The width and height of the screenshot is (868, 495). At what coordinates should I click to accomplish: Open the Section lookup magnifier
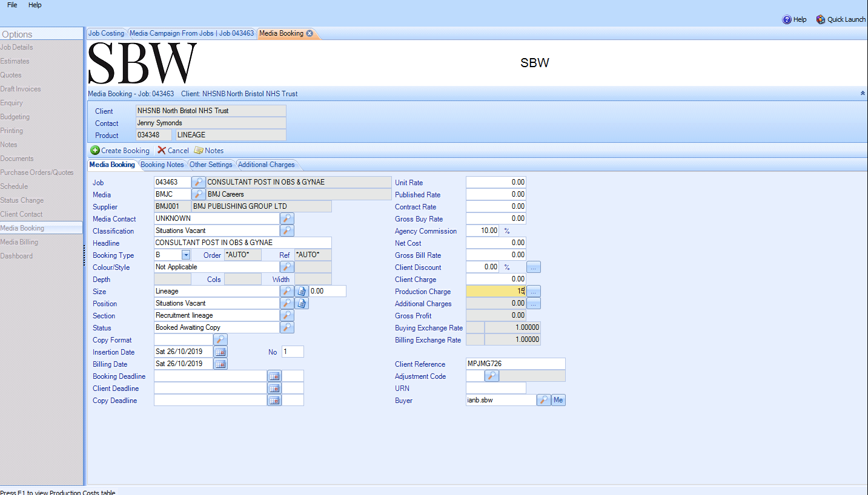coord(287,315)
